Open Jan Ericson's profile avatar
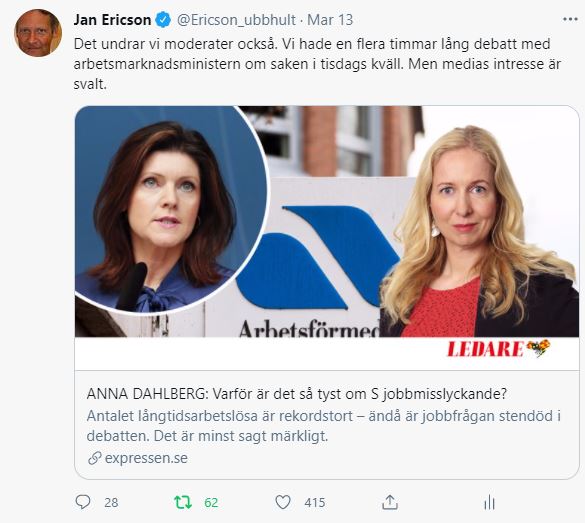This screenshot has height=523, width=585. point(38,33)
